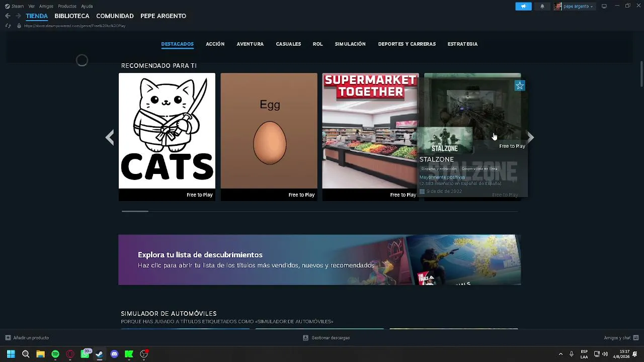This screenshot has width=644, height=362.
Task: Click the page vertical scrollbar
Action: [x=641, y=74]
